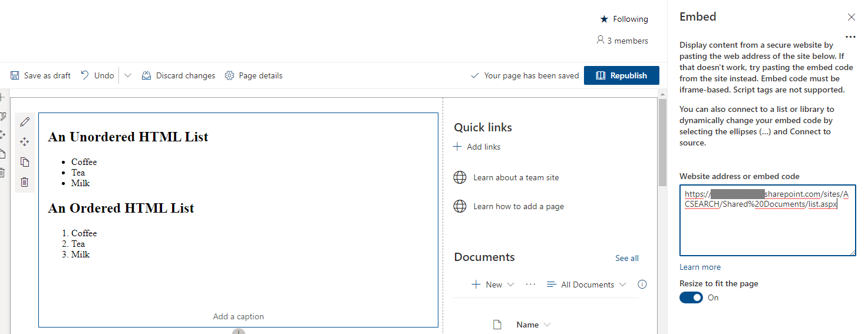
Task: Click Discard changes in the toolbar
Action: pos(179,75)
